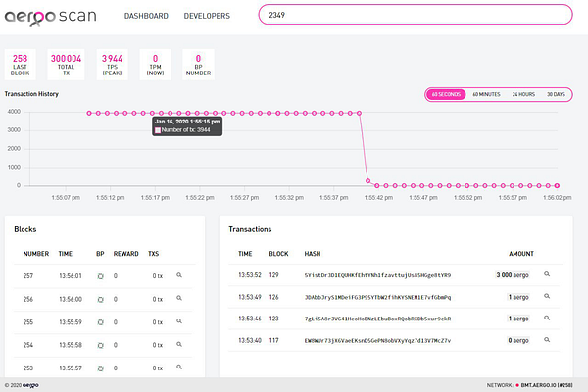Click time 13:53:52 in Transactions table

[x=250, y=275]
